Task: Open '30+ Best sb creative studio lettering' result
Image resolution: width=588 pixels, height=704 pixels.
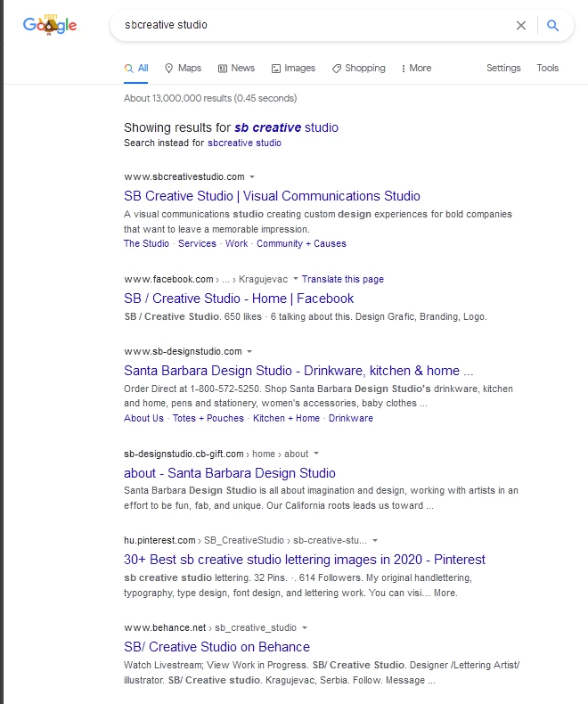Action: [x=305, y=560]
